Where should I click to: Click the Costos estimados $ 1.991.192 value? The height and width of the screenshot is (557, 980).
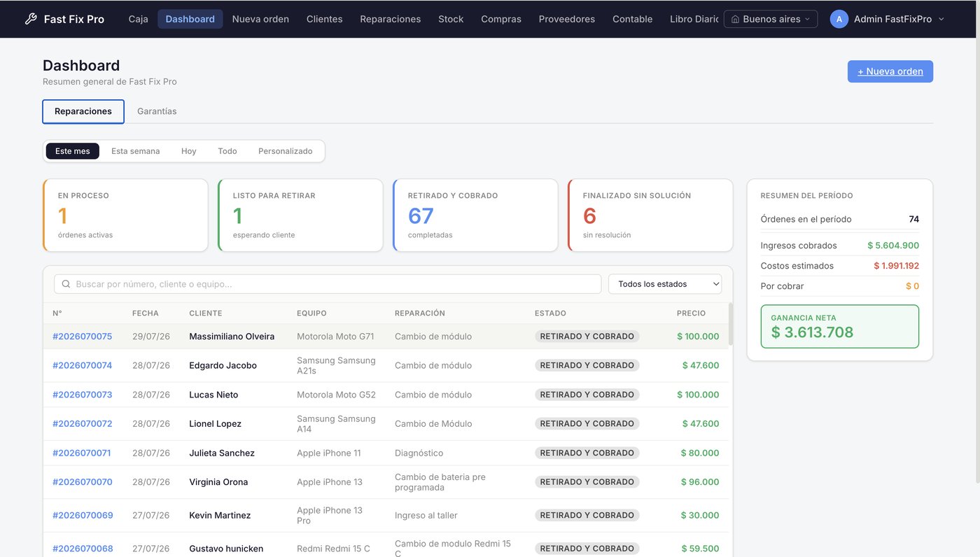click(x=896, y=266)
